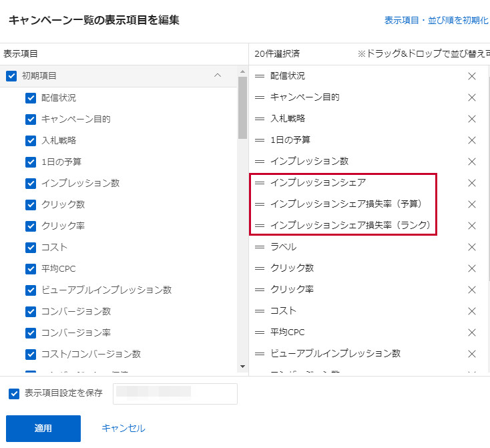
Task: Click scrollbar up arrow in left list
Action: click(243, 70)
